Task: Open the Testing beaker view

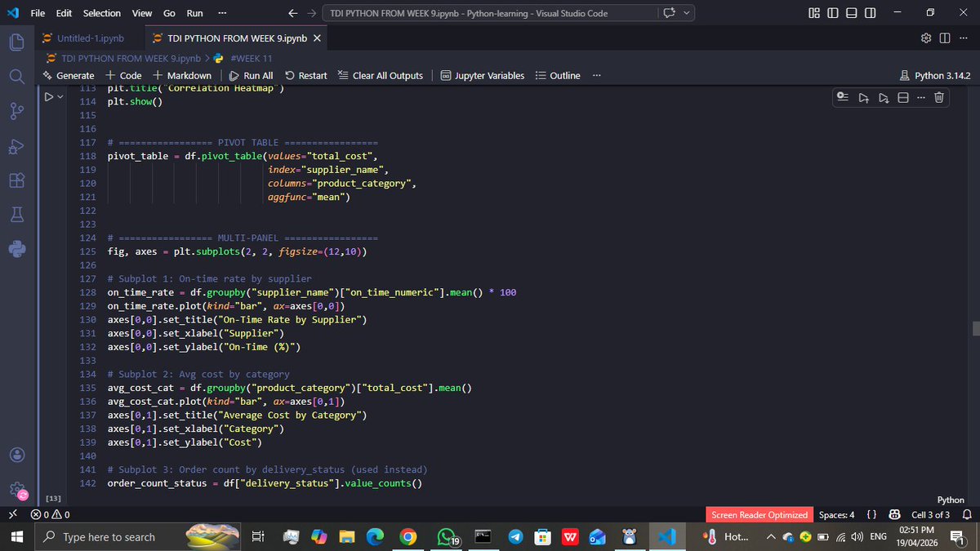Action: click(16, 215)
